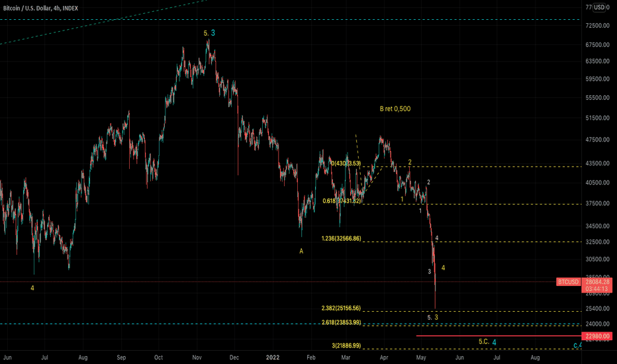Screen dimensions: 617x364
Task: Select the 1.236(32566.86) Fibonacci level label
Action: (x=341, y=238)
